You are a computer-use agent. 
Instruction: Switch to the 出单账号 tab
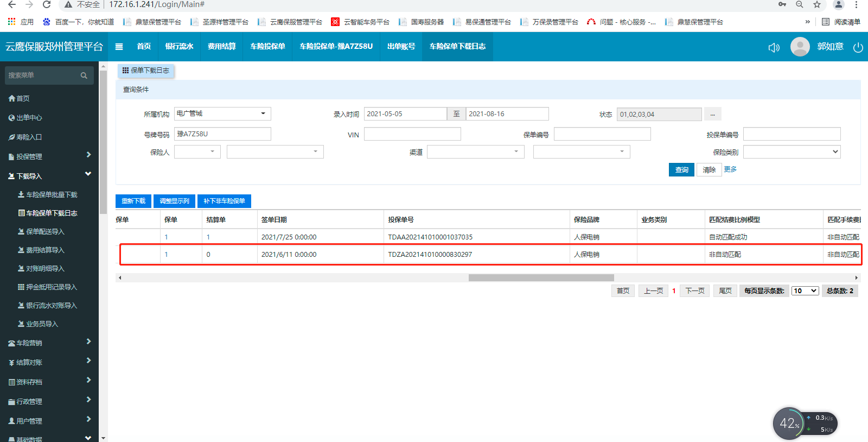point(401,47)
